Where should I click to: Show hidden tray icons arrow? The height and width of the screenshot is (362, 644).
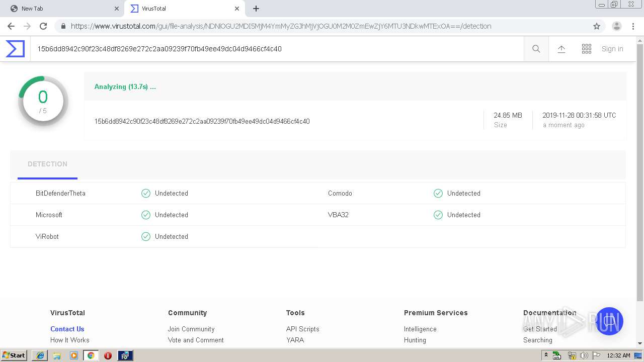546,355
